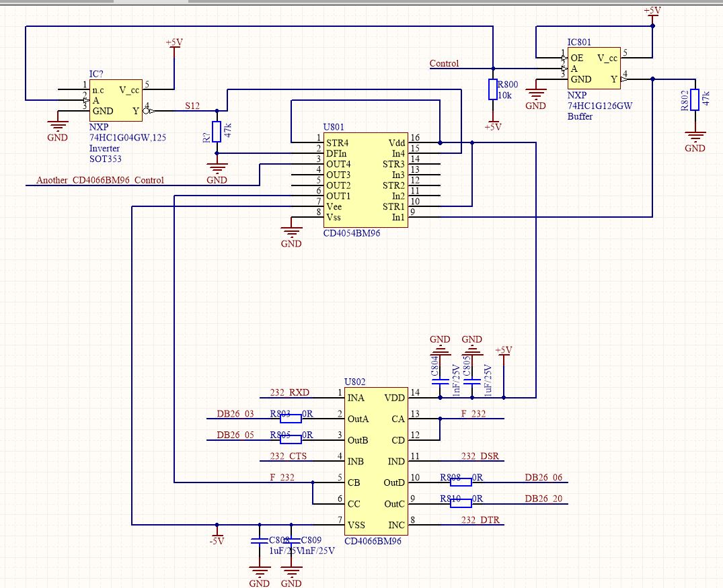Select the R810 0R resistor
The height and width of the screenshot is (588, 723).
[x=460, y=503]
